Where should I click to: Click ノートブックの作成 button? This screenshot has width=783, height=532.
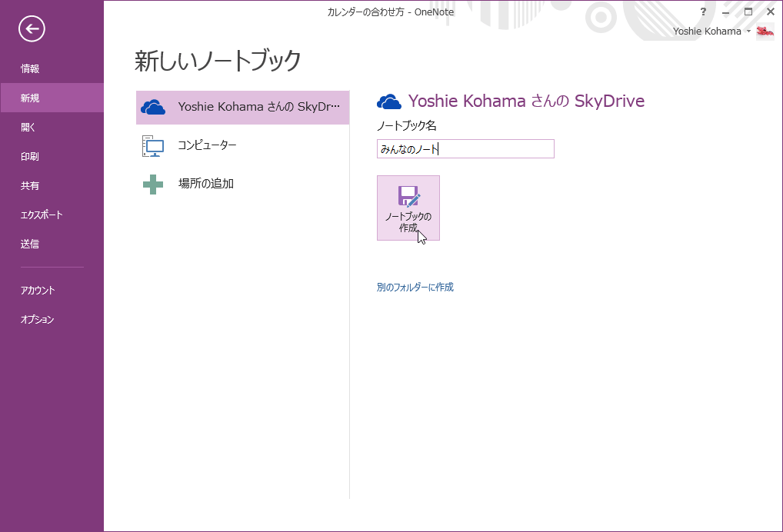point(408,208)
